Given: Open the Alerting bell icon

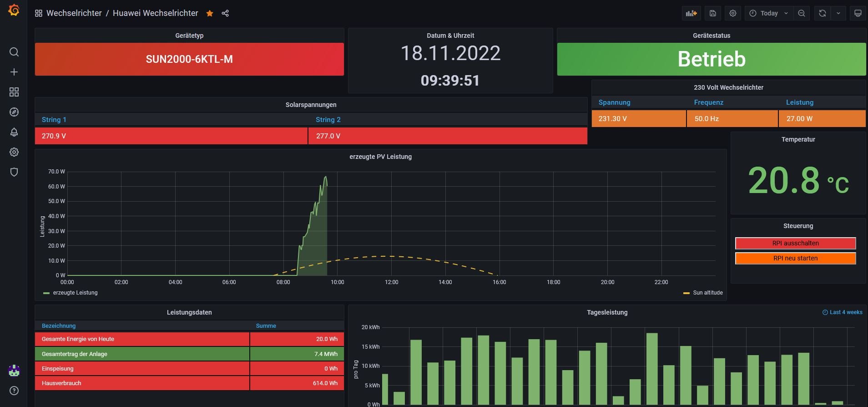Looking at the screenshot, I should point(14,132).
